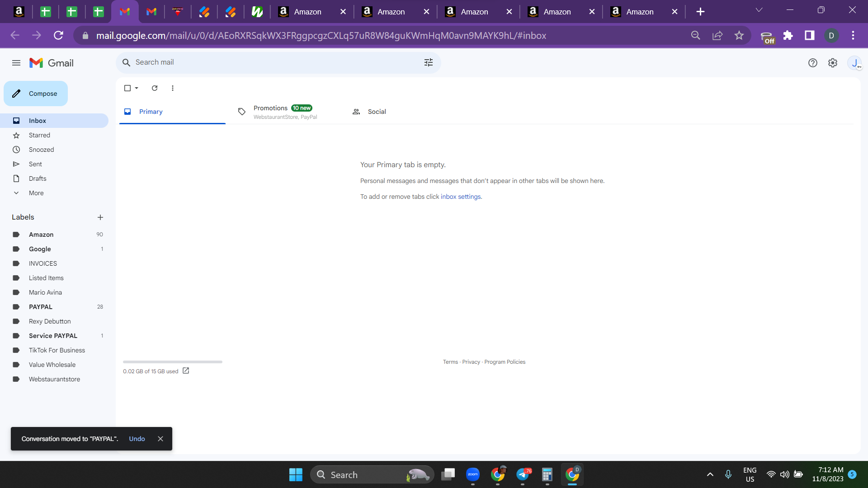
Task: Go back in browser history
Action: click(x=15, y=35)
